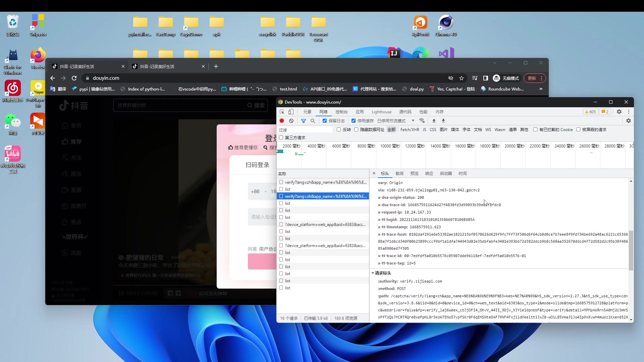Open the Lighthouse tab
644x362 pixels.
[381, 112]
